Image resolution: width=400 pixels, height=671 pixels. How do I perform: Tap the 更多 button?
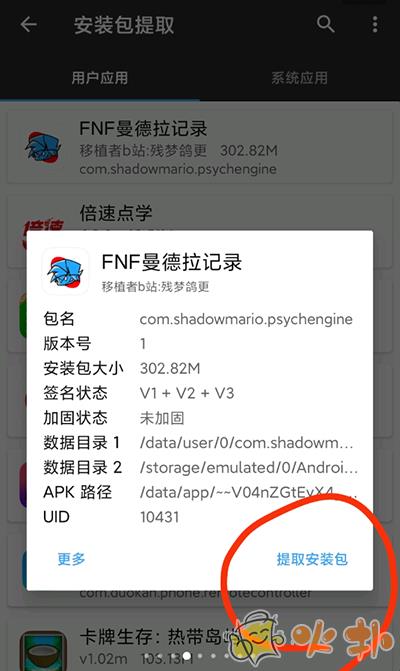pyautogui.click(x=71, y=559)
